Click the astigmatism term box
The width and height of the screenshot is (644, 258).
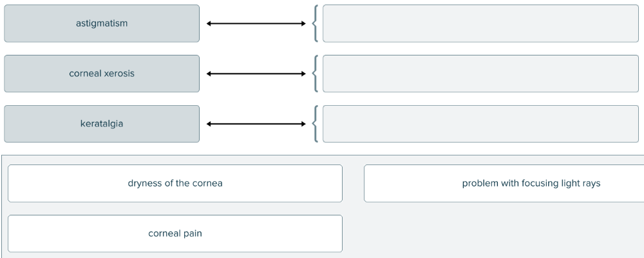(x=102, y=23)
